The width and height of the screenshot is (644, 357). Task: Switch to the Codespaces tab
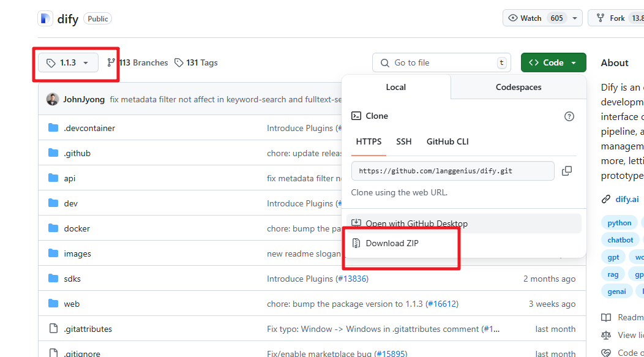pyautogui.click(x=518, y=87)
